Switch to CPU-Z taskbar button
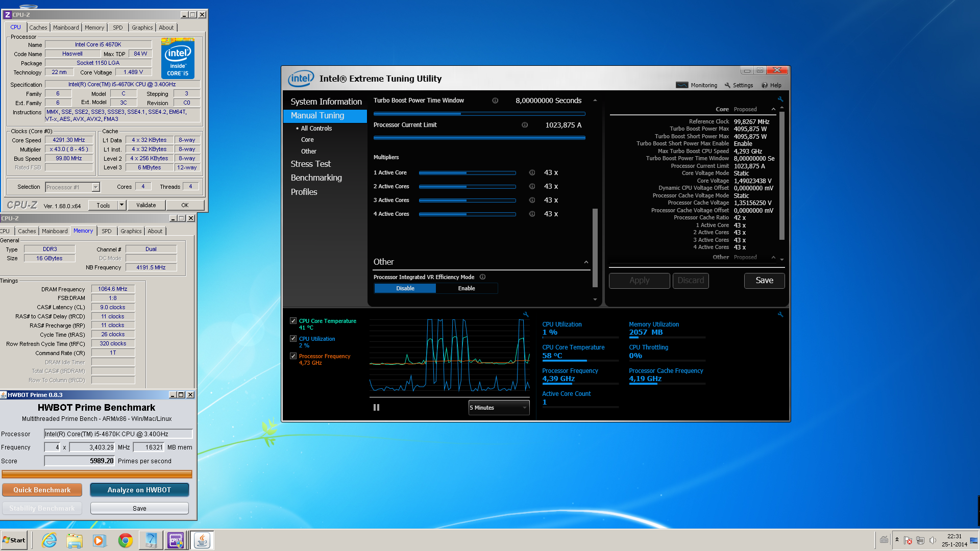Image resolution: width=980 pixels, height=551 pixels. [176, 540]
